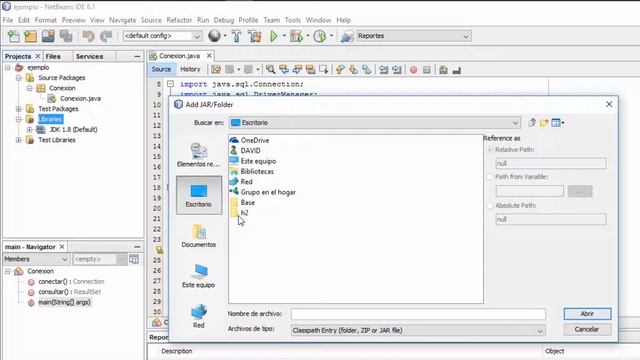
Task: Click the Save All toolbar icon
Action: pos(66,36)
